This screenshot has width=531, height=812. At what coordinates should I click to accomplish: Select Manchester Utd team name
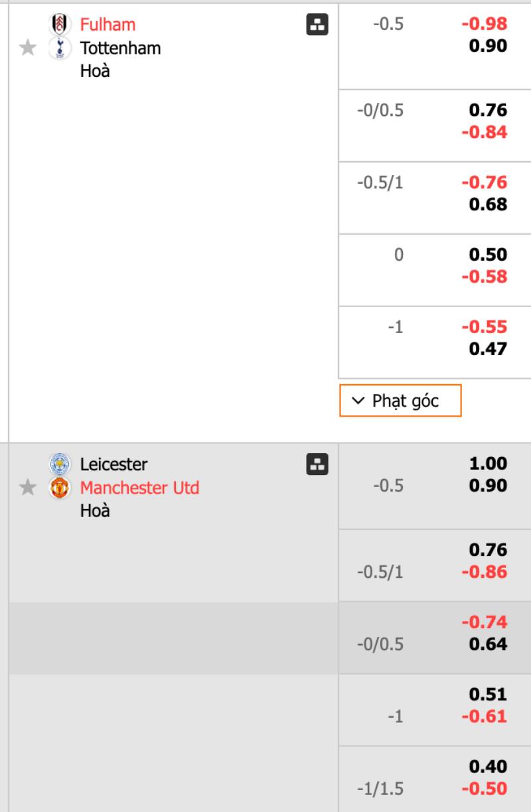click(139, 488)
